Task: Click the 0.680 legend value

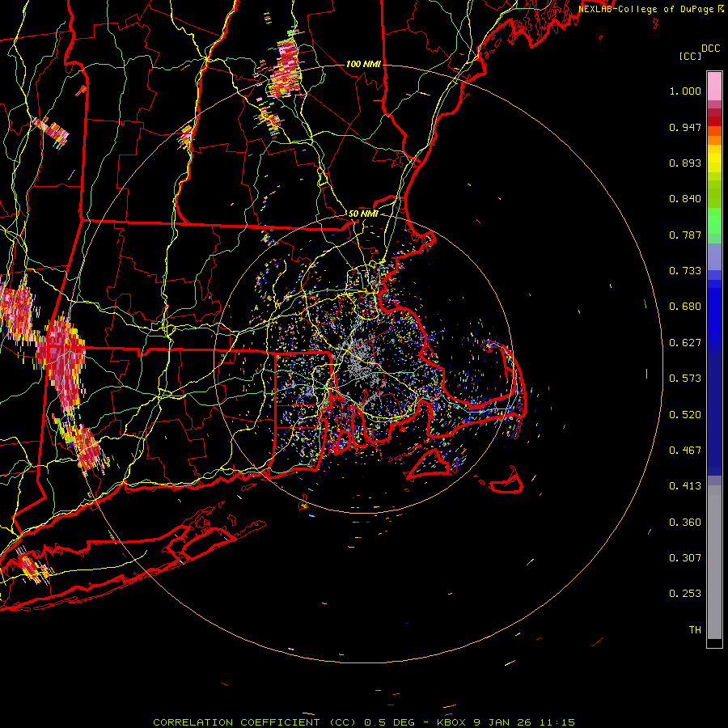Action: pyautogui.click(x=685, y=307)
